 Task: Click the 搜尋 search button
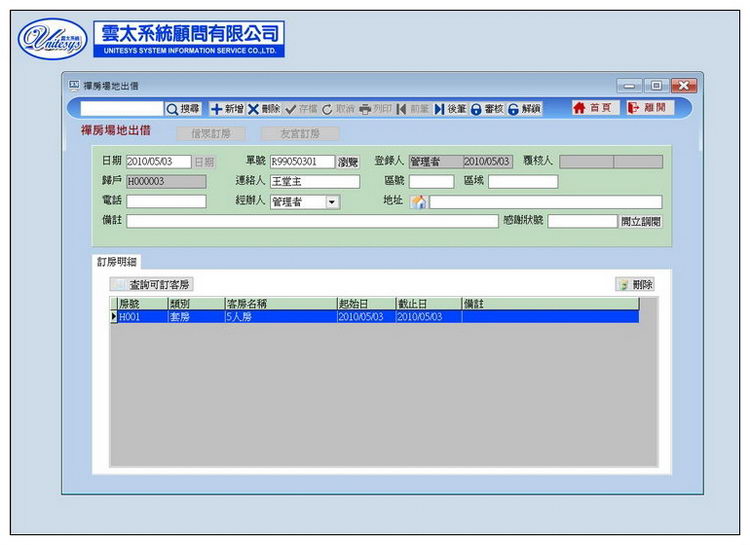point(183,108)
